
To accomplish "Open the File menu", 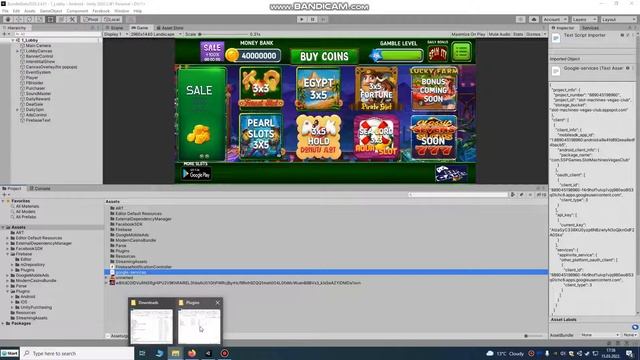I will coord(5,11).
